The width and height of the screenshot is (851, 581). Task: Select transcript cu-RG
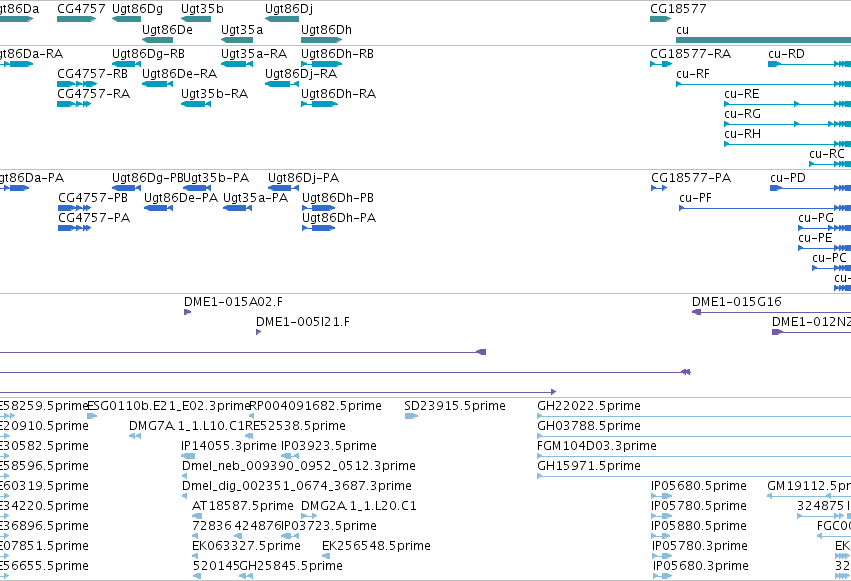coord(788,124)
